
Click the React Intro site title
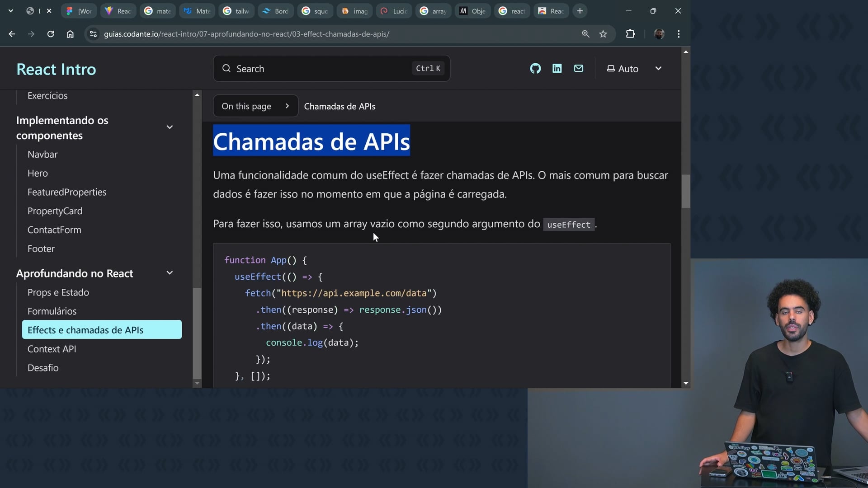pyautogui.click(x=57, y=69)
